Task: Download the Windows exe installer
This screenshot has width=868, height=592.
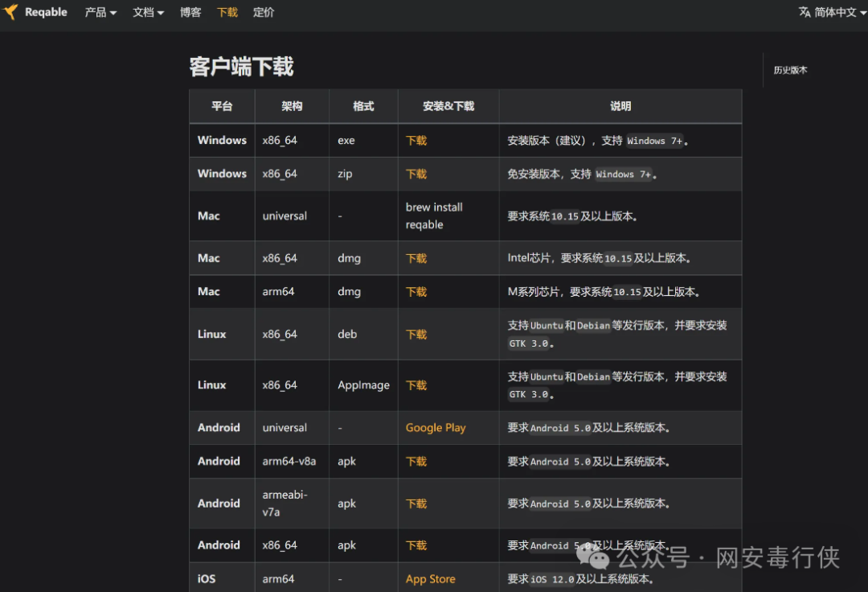Action: click(x=416, y=140)
